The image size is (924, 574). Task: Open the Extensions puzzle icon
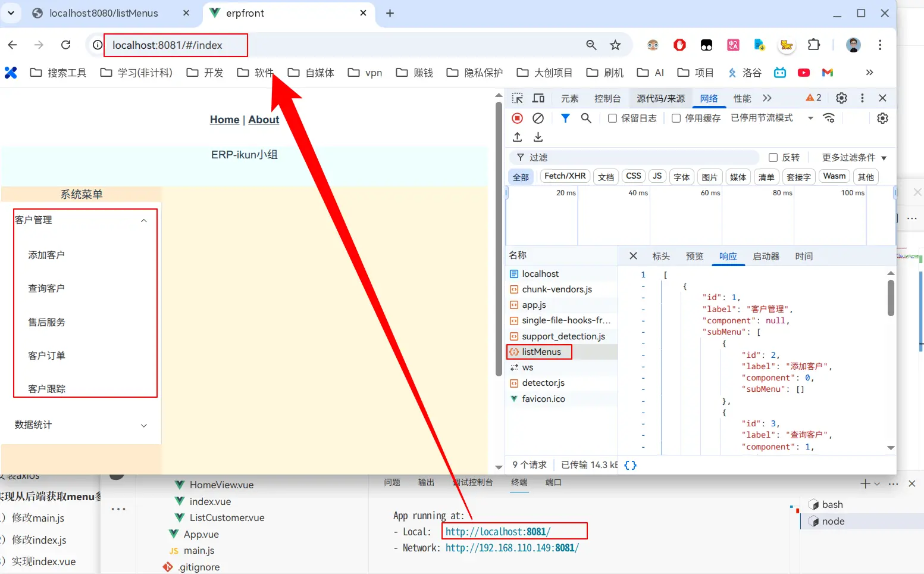(x=813, y=45)
